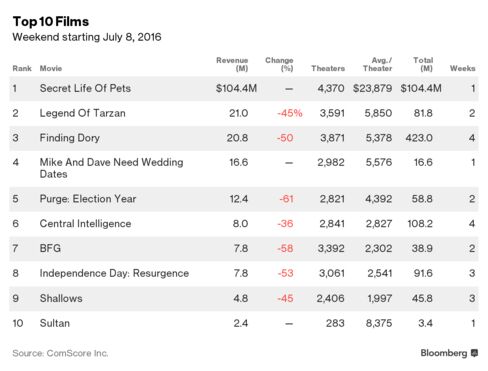Click the Change (%) column header
This screenshot has width=488, height=371.
[x=279, y=64]
